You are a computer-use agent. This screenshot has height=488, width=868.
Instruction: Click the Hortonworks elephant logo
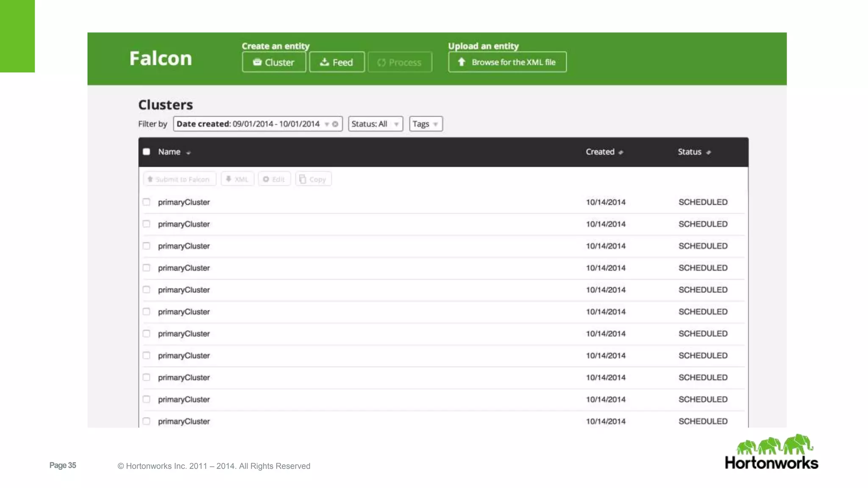[x=772, y=452]
